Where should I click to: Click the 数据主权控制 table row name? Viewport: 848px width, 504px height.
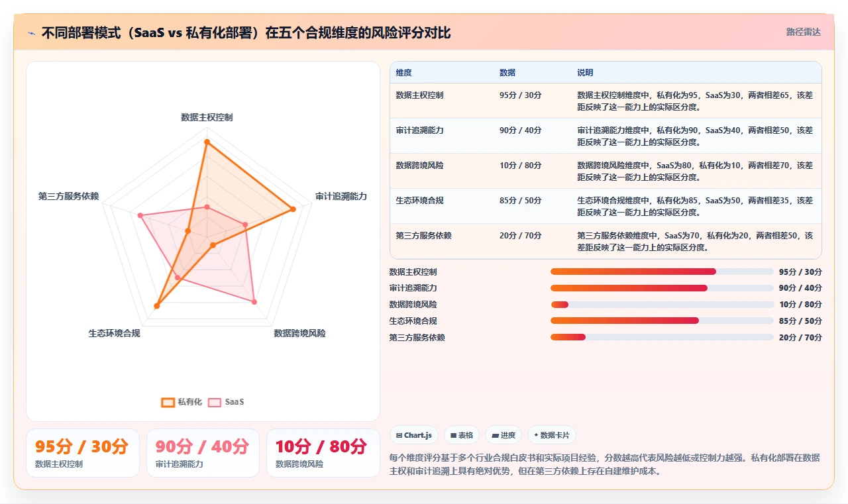[x=420, y=95]
